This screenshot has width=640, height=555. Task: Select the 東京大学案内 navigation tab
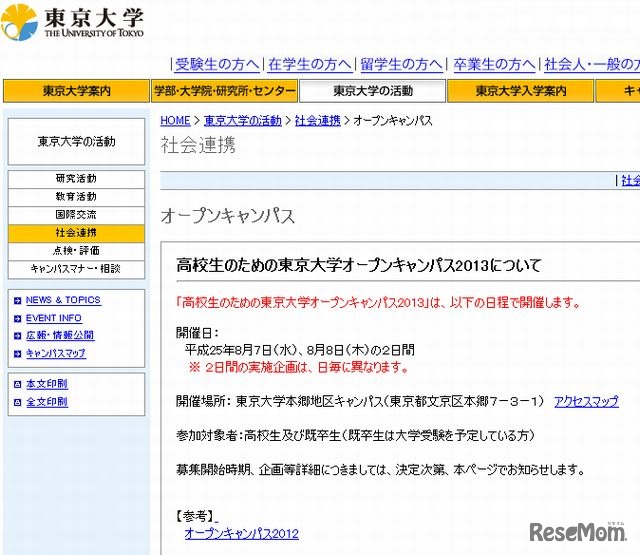[x=76, y=91]
